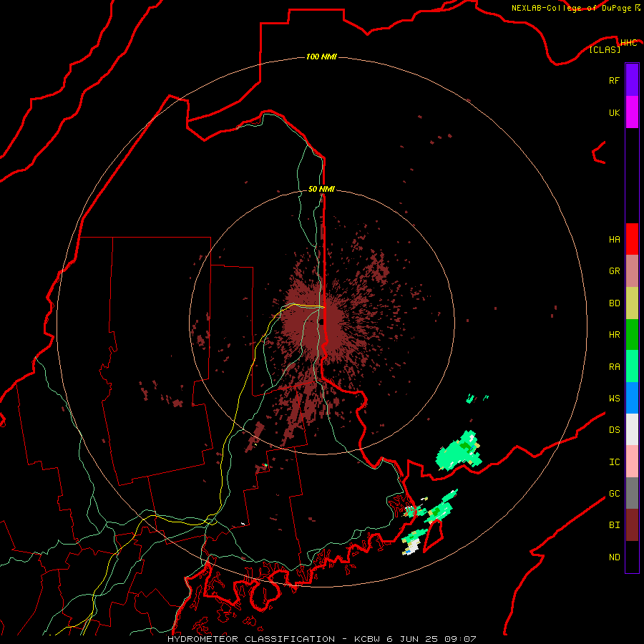Image resolution: width=644 pixels, height=644 pixels.
Task: Click the 50 NMI range ring label
Action: 321,189
